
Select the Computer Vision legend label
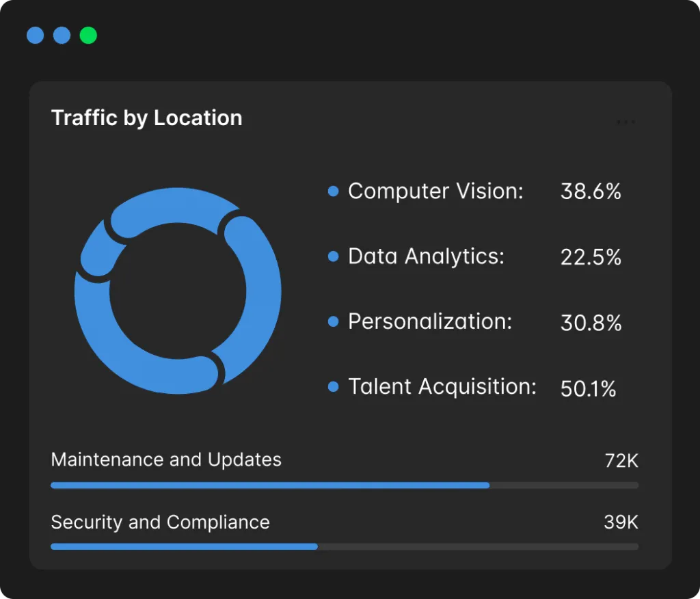(435, 191)
